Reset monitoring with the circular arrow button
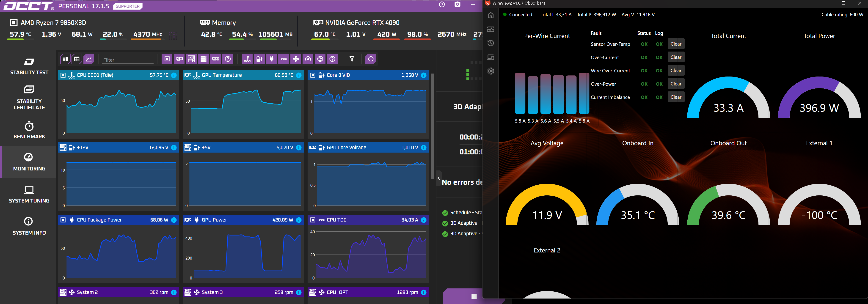The image size is (868, 304). click(x=371, y=59)
